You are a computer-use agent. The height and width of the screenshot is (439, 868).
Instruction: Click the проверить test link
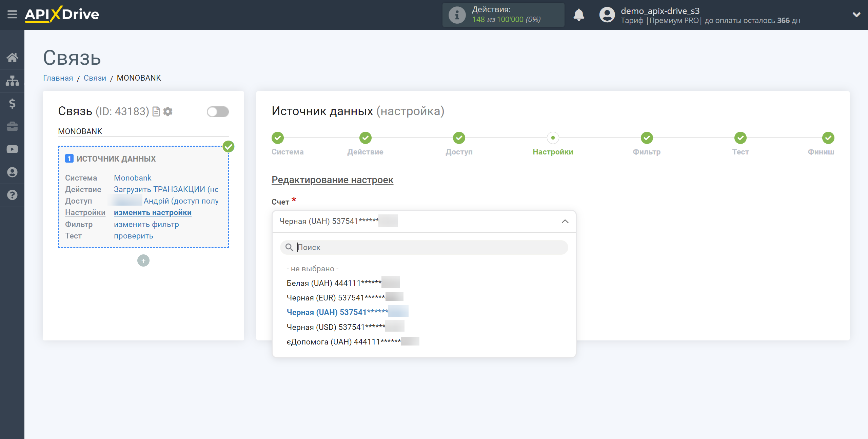point(134,236)
